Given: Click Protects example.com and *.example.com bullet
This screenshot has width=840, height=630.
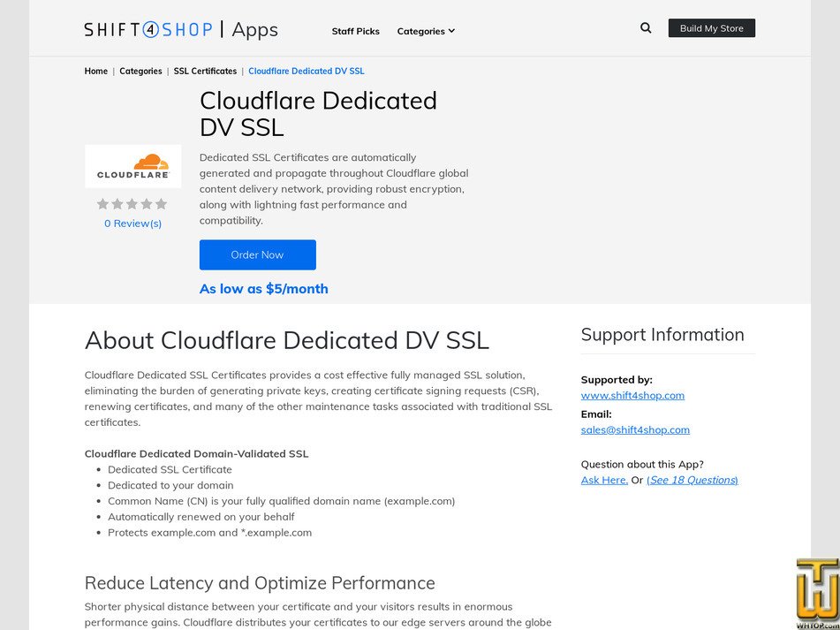Looking at the screenshot, I should (x=209, y=533).
